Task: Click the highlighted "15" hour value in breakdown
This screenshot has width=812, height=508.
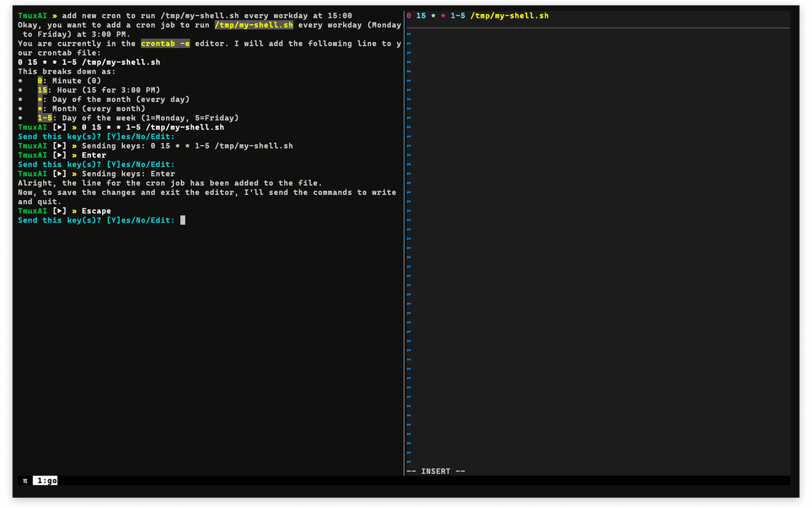Action: [43, 90]
